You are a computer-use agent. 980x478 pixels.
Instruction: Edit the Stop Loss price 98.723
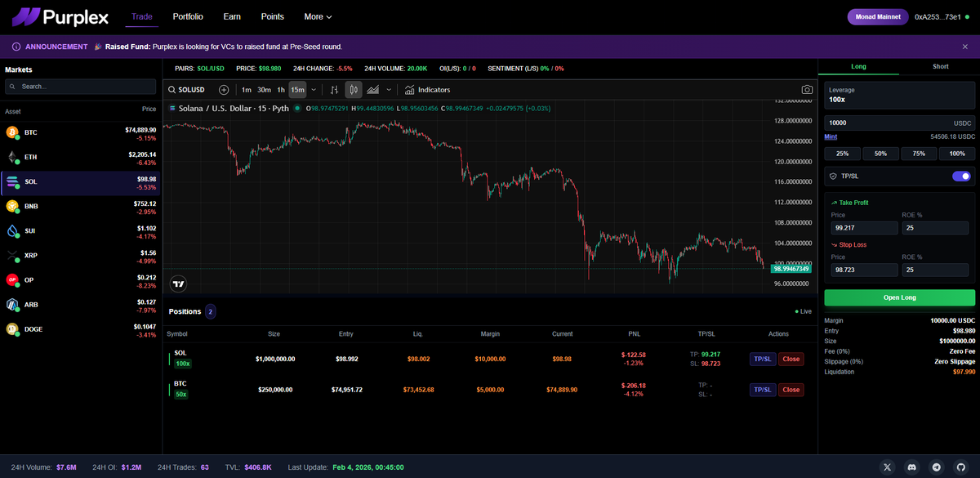(864, 270)
